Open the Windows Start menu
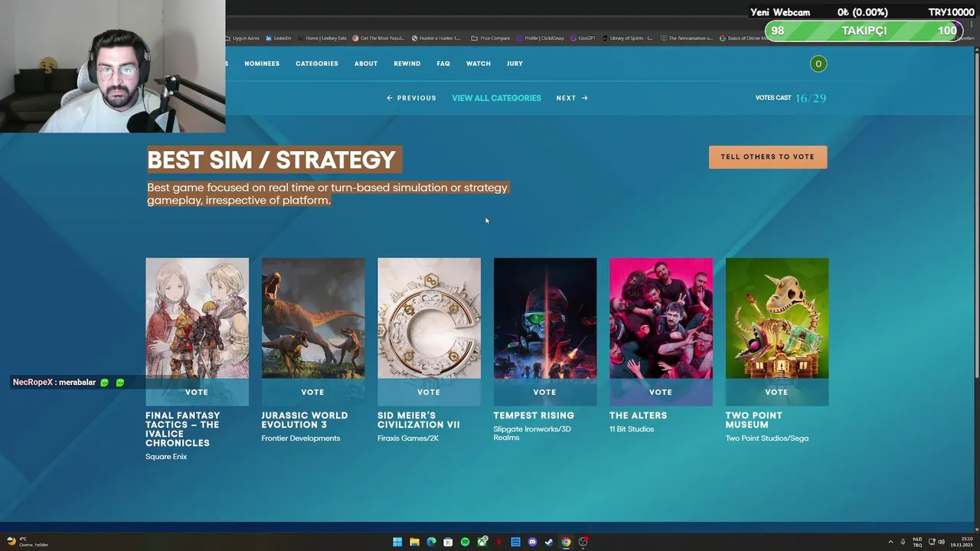Viewport: 980px width, 551px height. (x=397, y=542)
